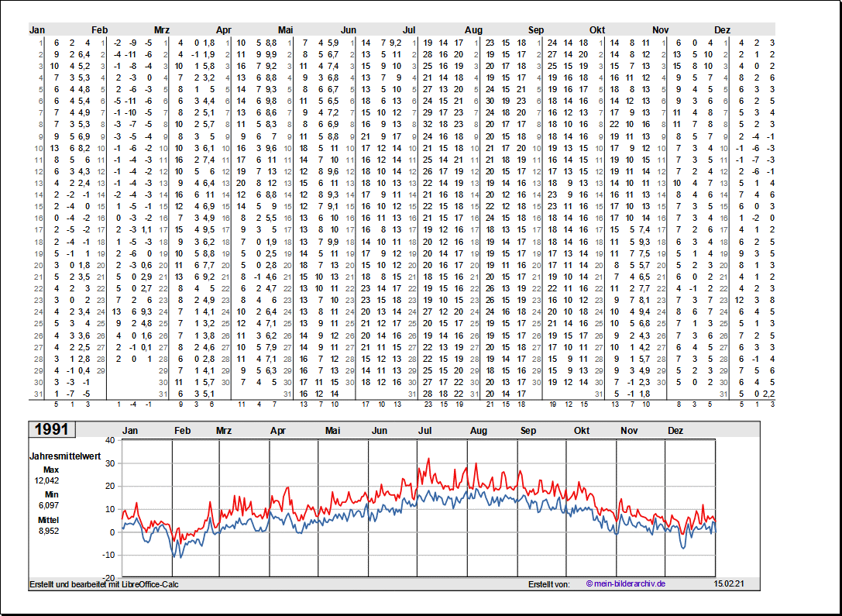Image resolution: width=842 pixels, height=616 pixels.
Task: Click the Sep label above the chart
Action: click(528, 431)
